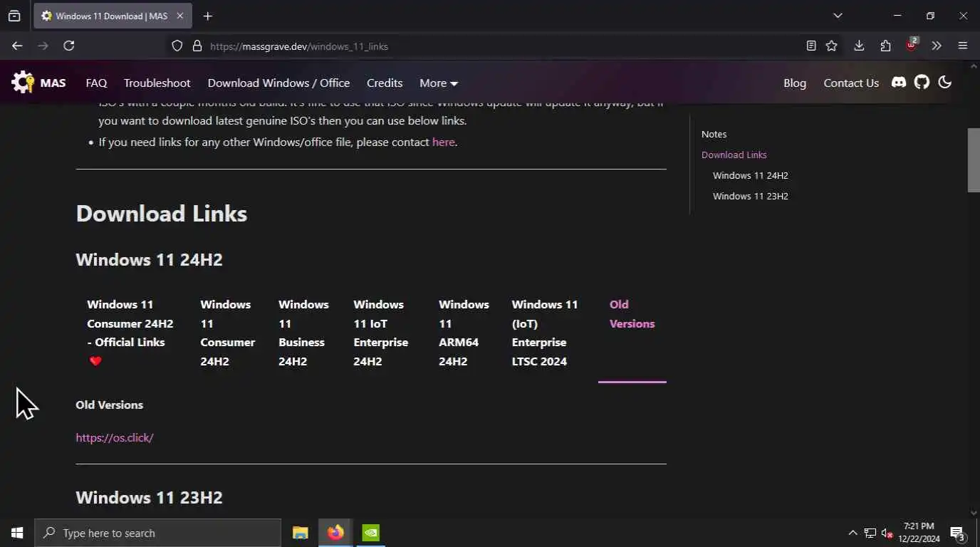The width and height of the screenshot is (980, 547).
Task: Open the GitHub repository icon
Action: click(x=922, y=83)
